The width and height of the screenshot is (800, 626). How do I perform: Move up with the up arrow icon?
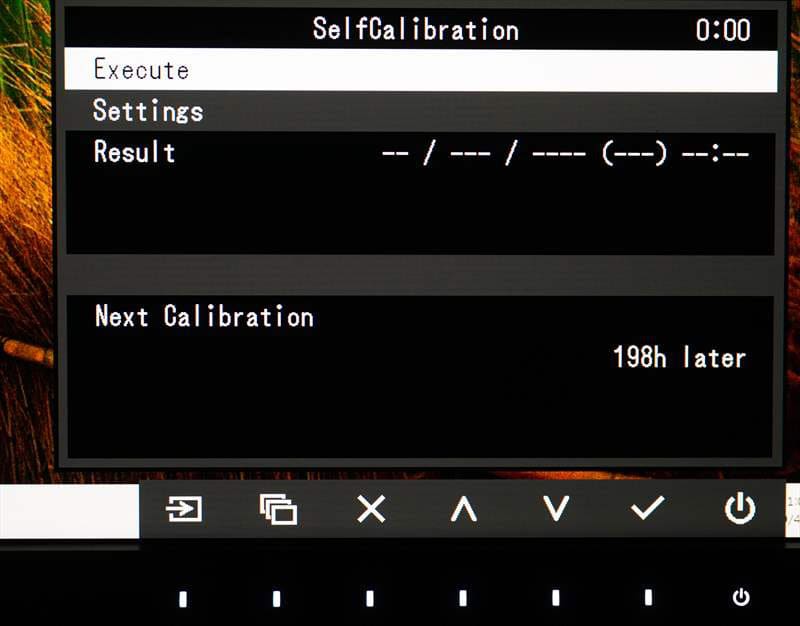[463, 509]
